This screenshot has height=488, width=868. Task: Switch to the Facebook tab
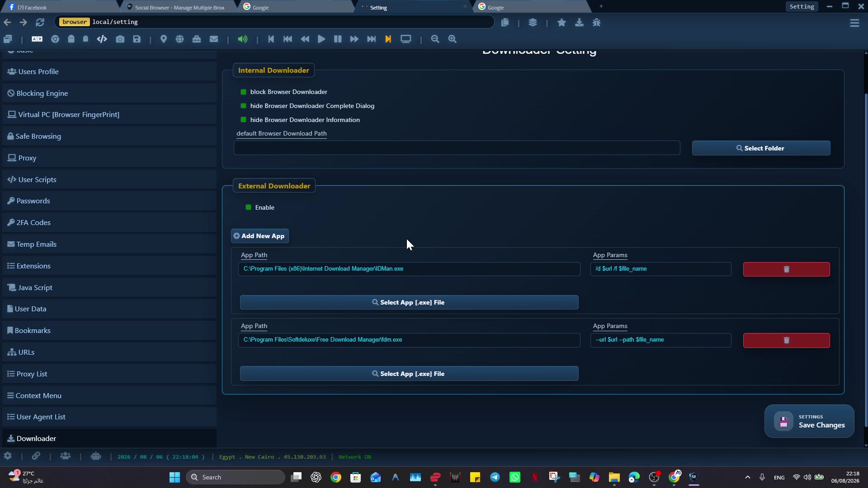60,7
